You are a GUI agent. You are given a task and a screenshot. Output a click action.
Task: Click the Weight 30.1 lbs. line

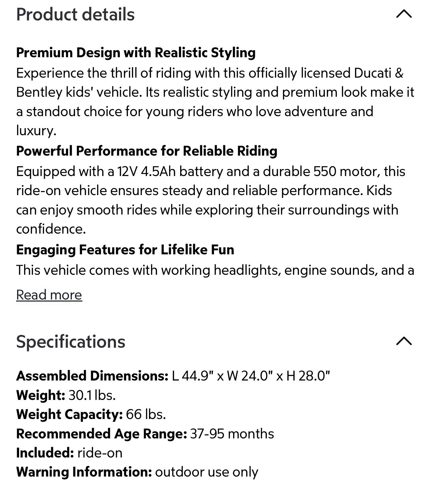[x=66, y=395]
